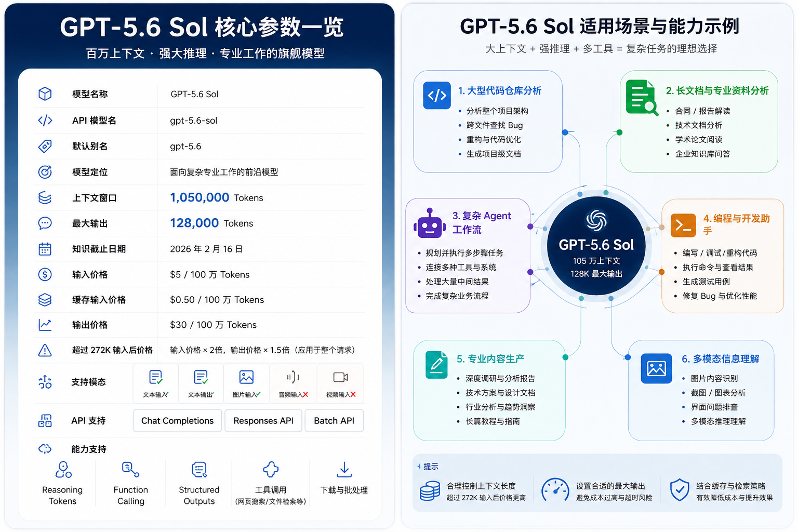This screenshot has height=532, width=798.
Task: Click the teal document pen icon in 专业内容生产 card
Action: coord(436,365)
